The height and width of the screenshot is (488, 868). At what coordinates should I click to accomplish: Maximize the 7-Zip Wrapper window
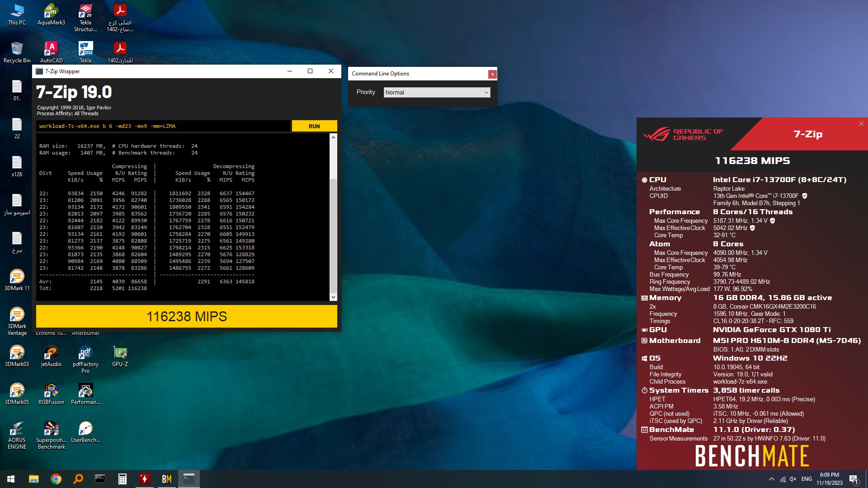(x=310, y=71)
